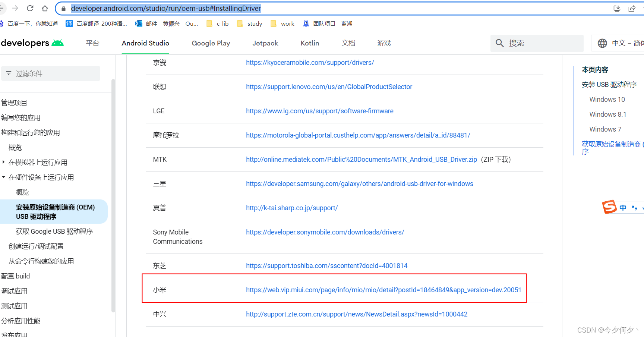Viewport: 644px width, 337px height.
Task: Open the ZTE support news link
Action: coord(357,314)
